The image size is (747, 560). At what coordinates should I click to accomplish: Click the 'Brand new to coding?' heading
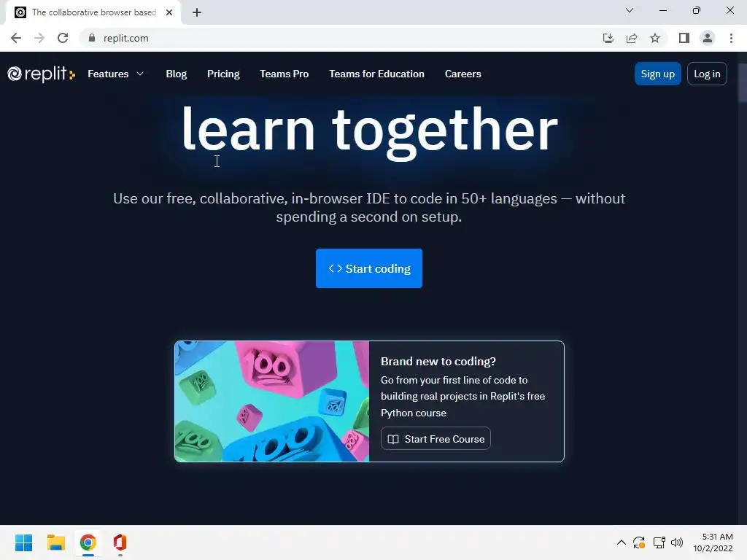point(438,361)
